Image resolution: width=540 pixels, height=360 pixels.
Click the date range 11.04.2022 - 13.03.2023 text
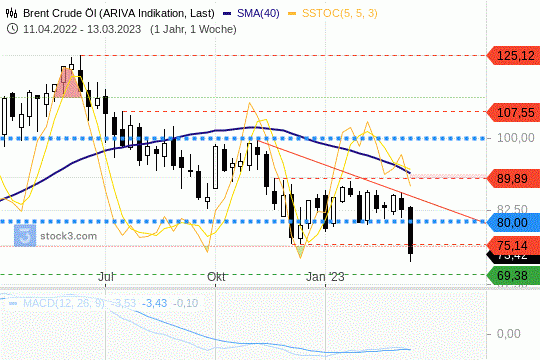[x=82, y=29]
